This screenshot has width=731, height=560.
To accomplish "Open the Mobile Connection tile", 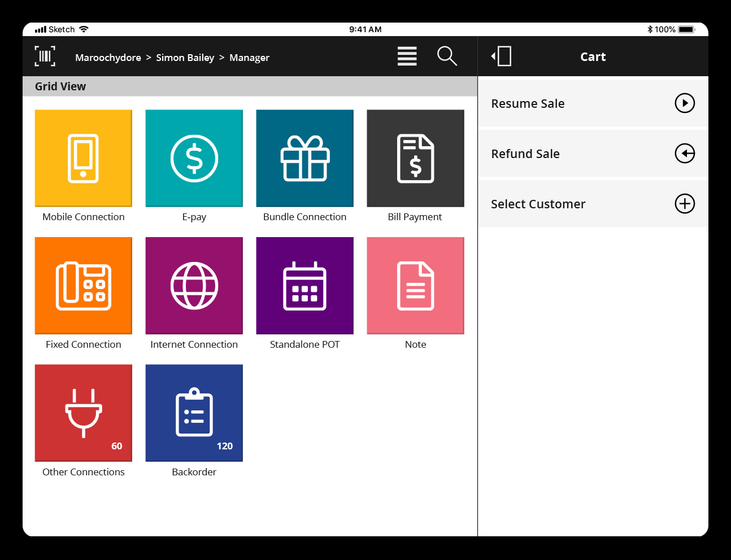I will click(x=84, y=159).
